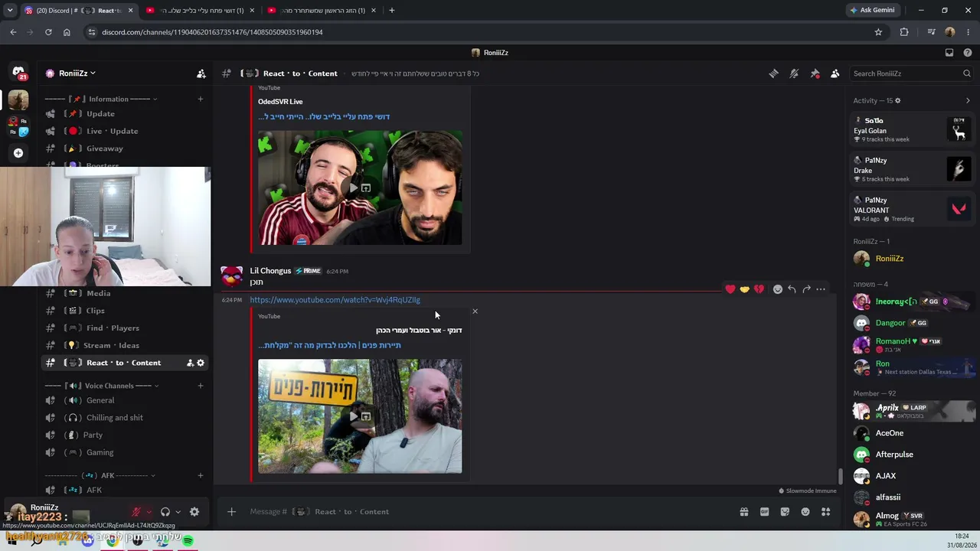Image resolution: width=980 pixels, height=551 pixels.
Task: Open the sticker picker
Action: (x=785, y=512)
